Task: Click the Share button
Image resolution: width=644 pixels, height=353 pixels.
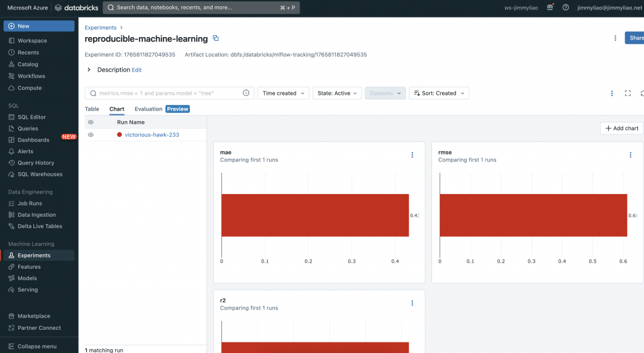Action: point(635,38)
